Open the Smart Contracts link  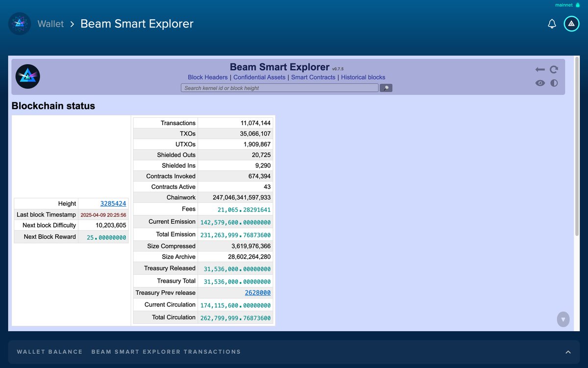pyautogui.click(x=313, y=78)
